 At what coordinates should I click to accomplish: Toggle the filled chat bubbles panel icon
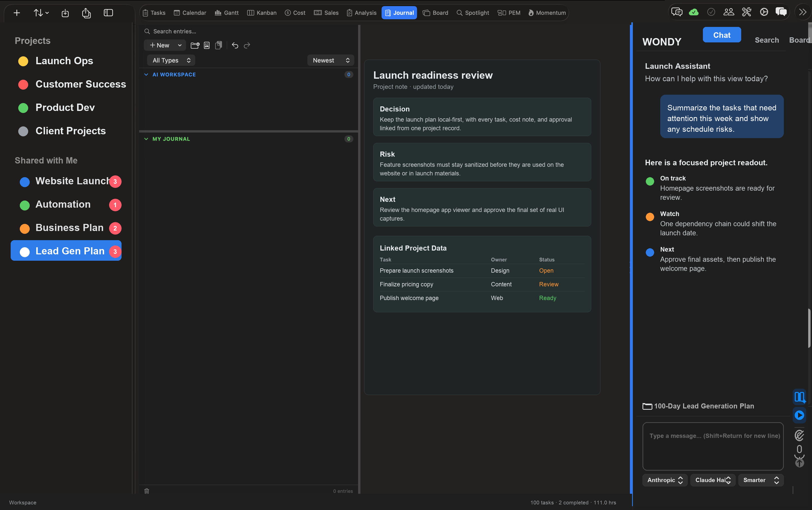(x=781, y=12)
